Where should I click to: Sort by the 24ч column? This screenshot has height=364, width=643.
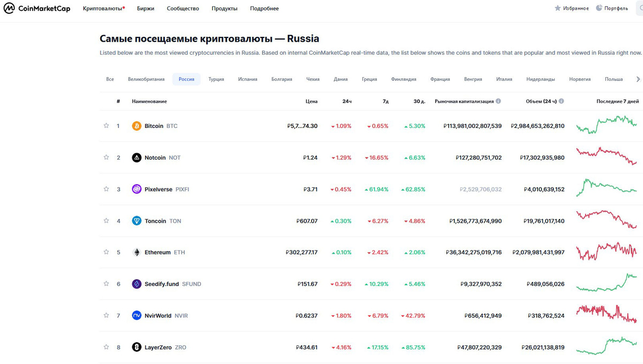[347, 101]
